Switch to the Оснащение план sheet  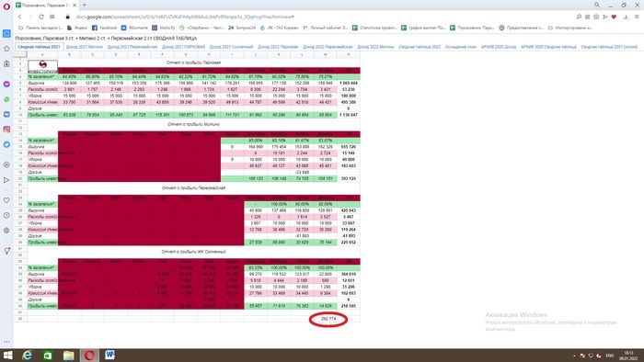(x=461, y=47)
